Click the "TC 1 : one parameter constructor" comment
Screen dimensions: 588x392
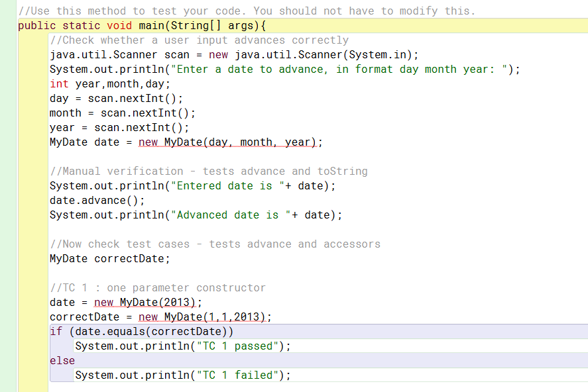158,288
